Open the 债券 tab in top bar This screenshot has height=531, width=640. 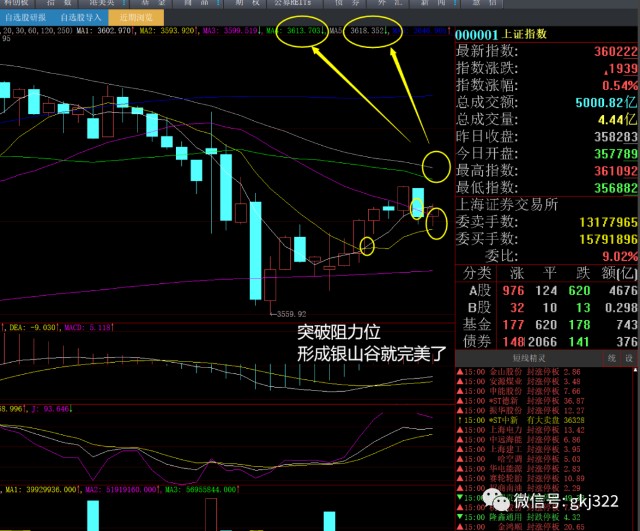[x=347, y=3]
